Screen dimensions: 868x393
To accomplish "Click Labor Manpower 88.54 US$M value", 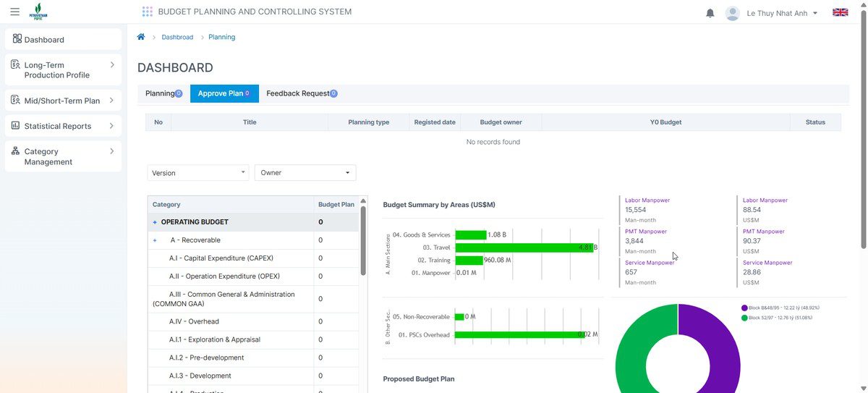I will pyautogui.click(x=752, y=210).
